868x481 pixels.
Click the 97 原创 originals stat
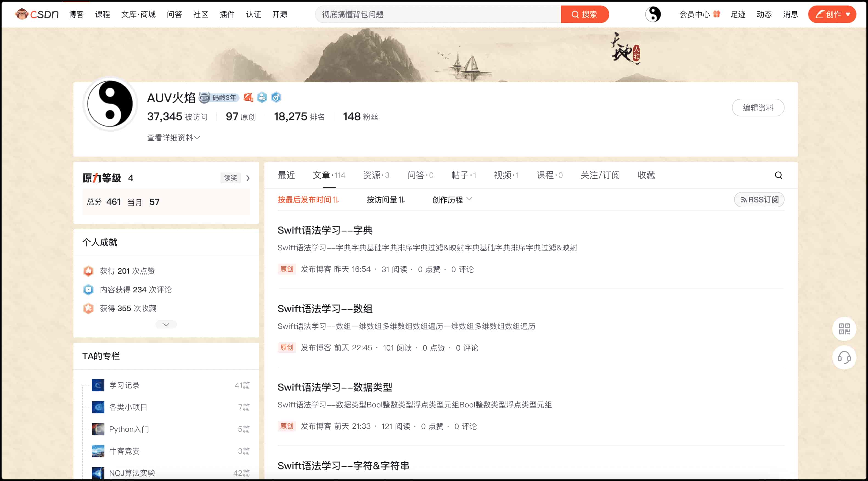pyautogui.click(x=241, y=116)
